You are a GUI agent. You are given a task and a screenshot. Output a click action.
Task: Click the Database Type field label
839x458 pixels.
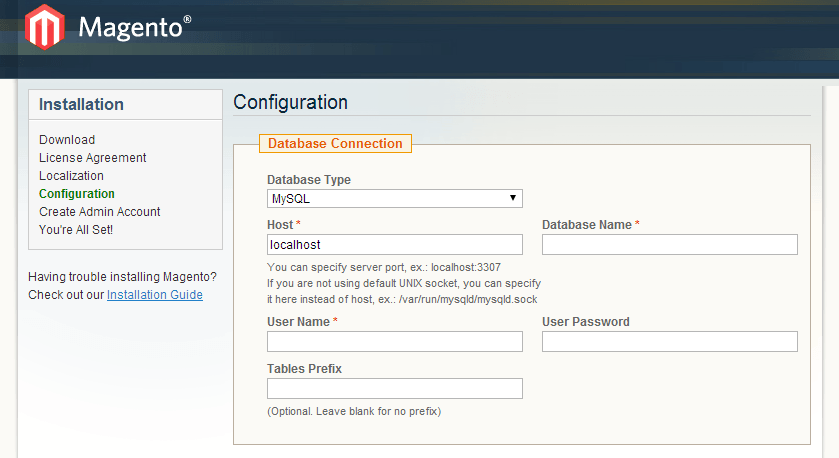click(x=309, y=180)
